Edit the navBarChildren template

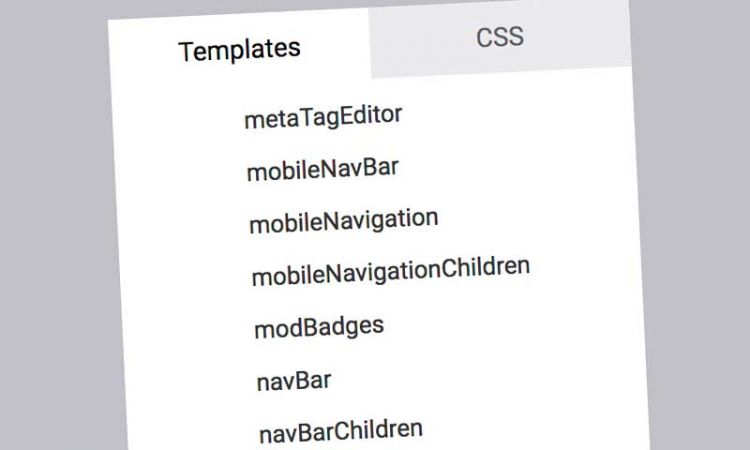(x=340, y=431)
